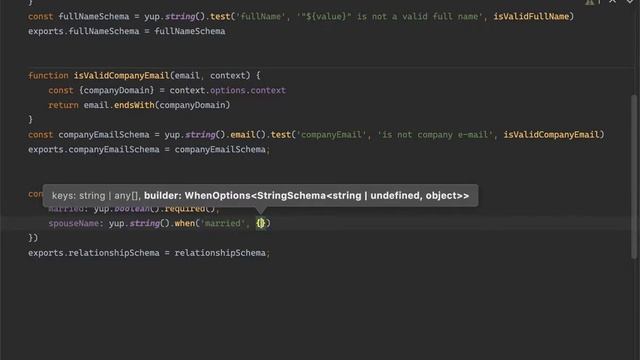Click the vertical editor scrollbar thumb
640x360 pixels.
point(634,176)
